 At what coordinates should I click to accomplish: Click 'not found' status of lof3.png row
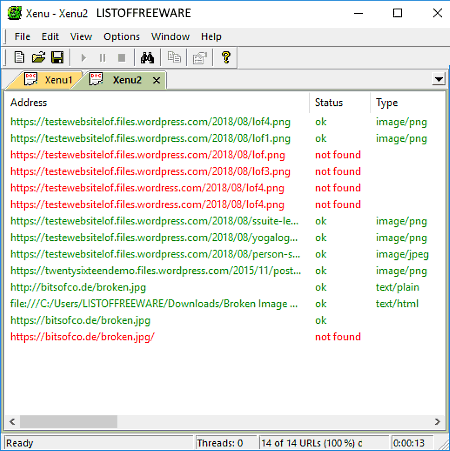[x=338, y=171]
